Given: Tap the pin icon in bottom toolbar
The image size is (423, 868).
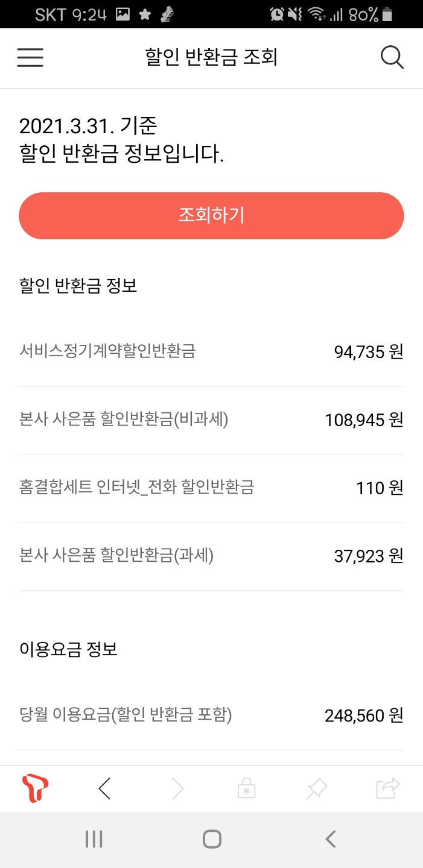Looking at the screenshot, I should (316, 788).
